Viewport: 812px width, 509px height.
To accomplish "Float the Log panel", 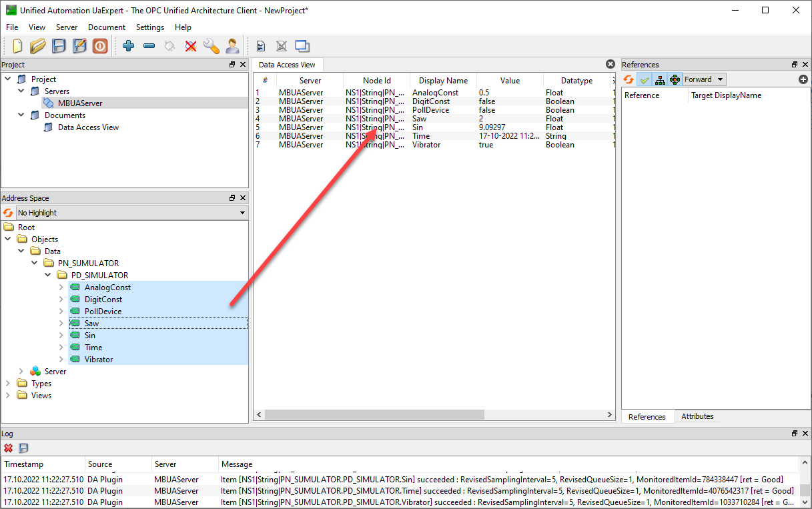I will click(795, 434).
